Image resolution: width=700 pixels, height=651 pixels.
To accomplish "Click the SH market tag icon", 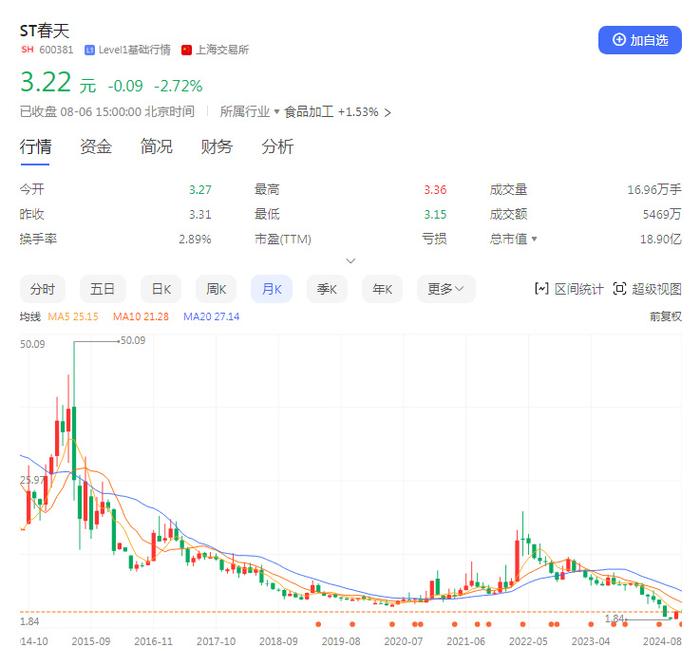I will point(27,50).
